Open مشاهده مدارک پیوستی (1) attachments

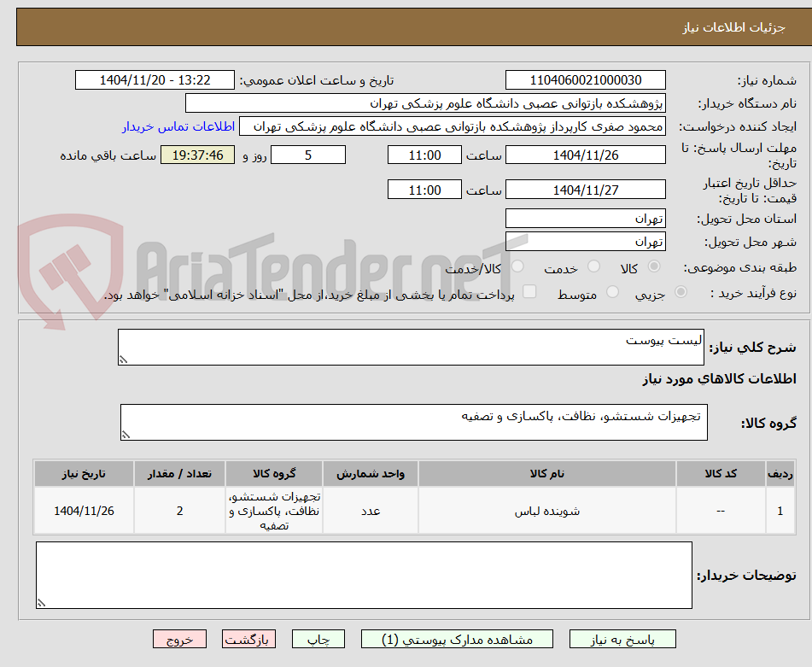pos(457,639)
